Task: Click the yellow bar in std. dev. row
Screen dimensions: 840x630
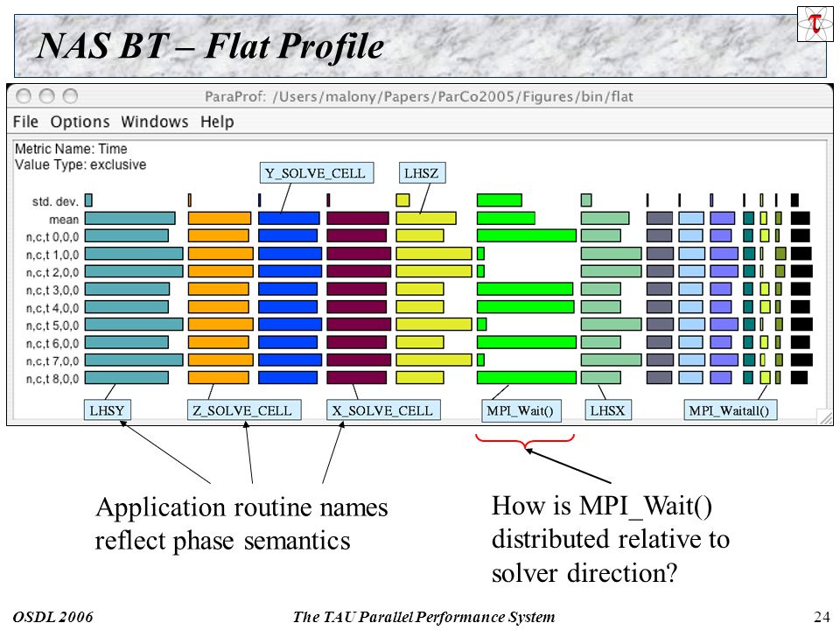Action: 402,200
